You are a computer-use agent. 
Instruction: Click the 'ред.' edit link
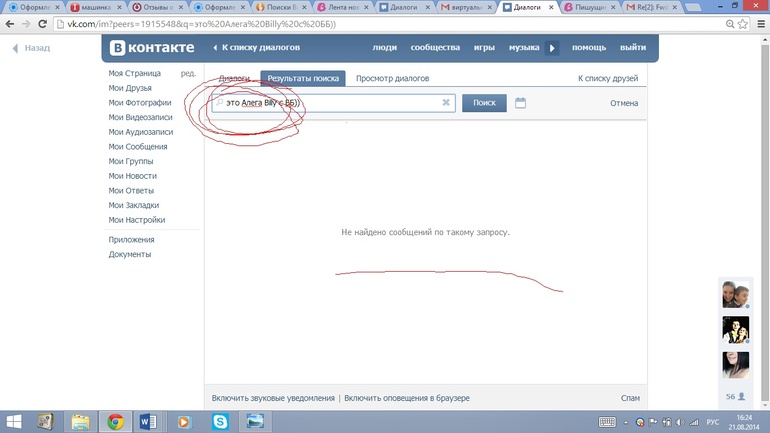tap(188, 73)
